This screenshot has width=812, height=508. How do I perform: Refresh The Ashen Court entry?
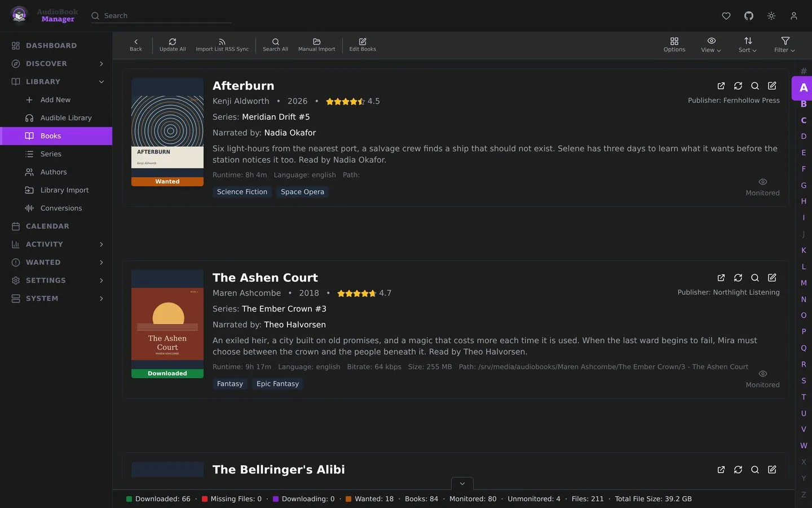click(738, 278)
